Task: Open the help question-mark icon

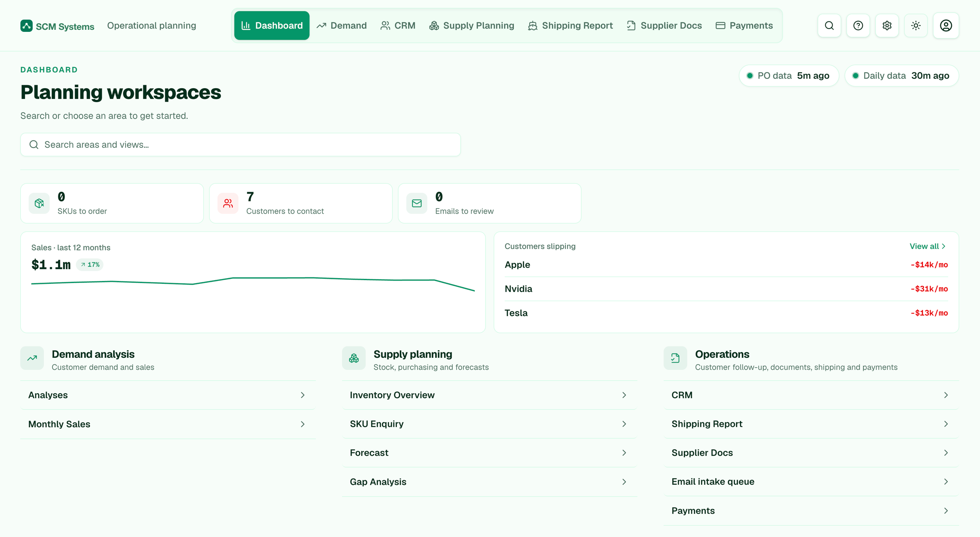Action: click(858, 26)
